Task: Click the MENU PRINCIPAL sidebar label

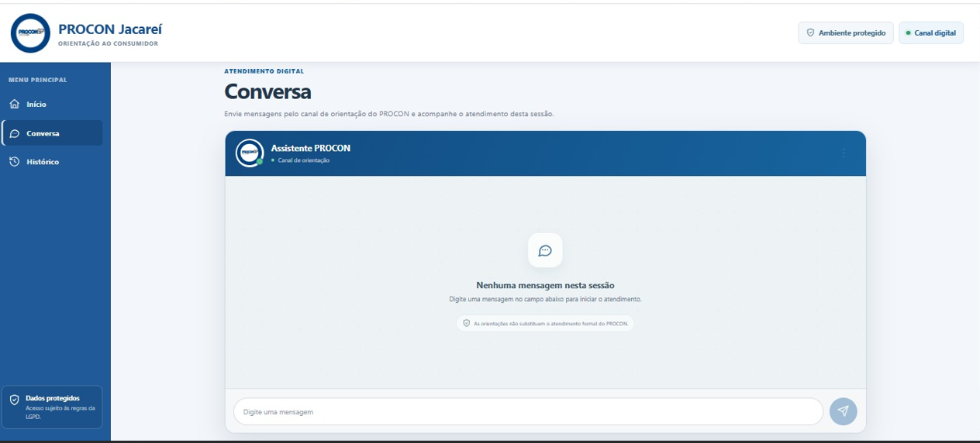Action: (x=37, y=80)
